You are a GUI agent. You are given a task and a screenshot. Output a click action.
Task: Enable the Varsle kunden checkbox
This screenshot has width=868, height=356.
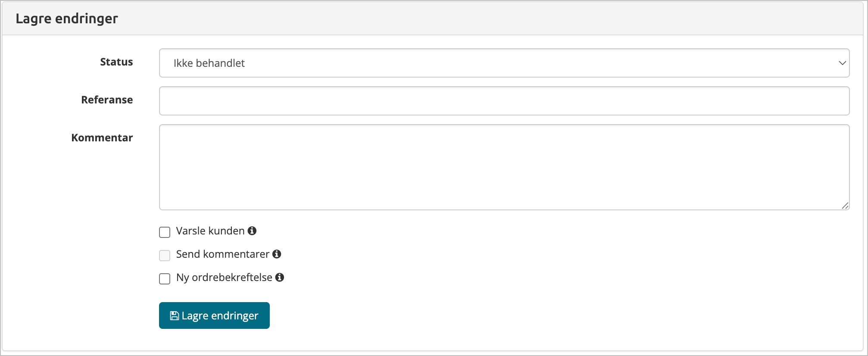coord(165,232)
